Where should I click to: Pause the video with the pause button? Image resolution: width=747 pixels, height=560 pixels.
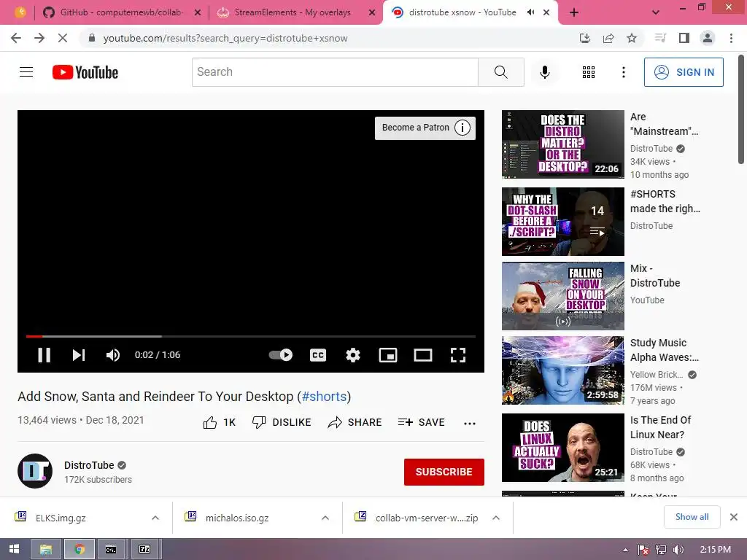44,355
